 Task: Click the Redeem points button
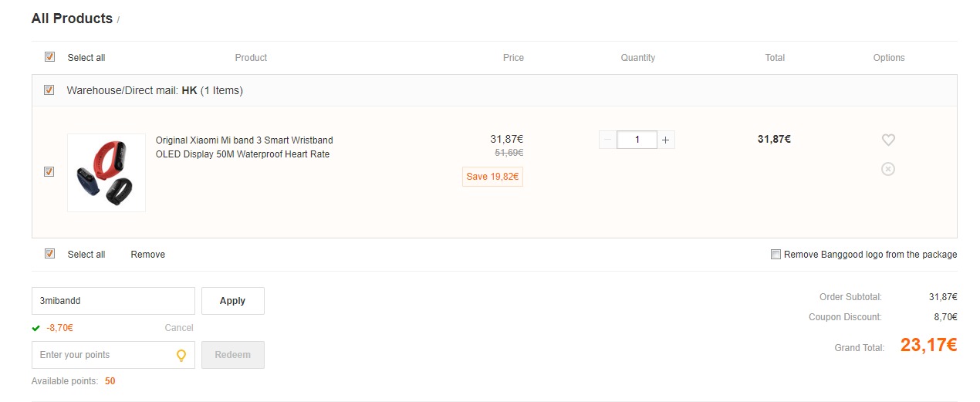pyautogui.click(x=232, y=355)
